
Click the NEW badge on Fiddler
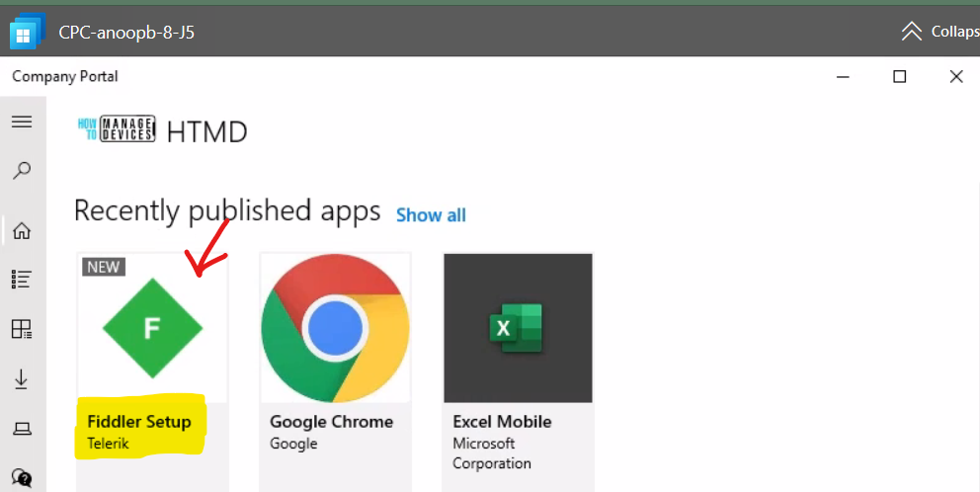point(104,267)
